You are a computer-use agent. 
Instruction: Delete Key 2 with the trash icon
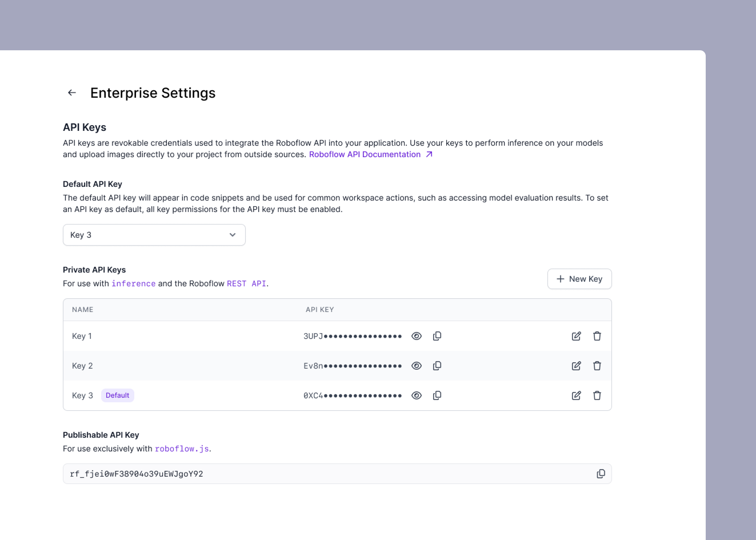(x=597, y=366)
